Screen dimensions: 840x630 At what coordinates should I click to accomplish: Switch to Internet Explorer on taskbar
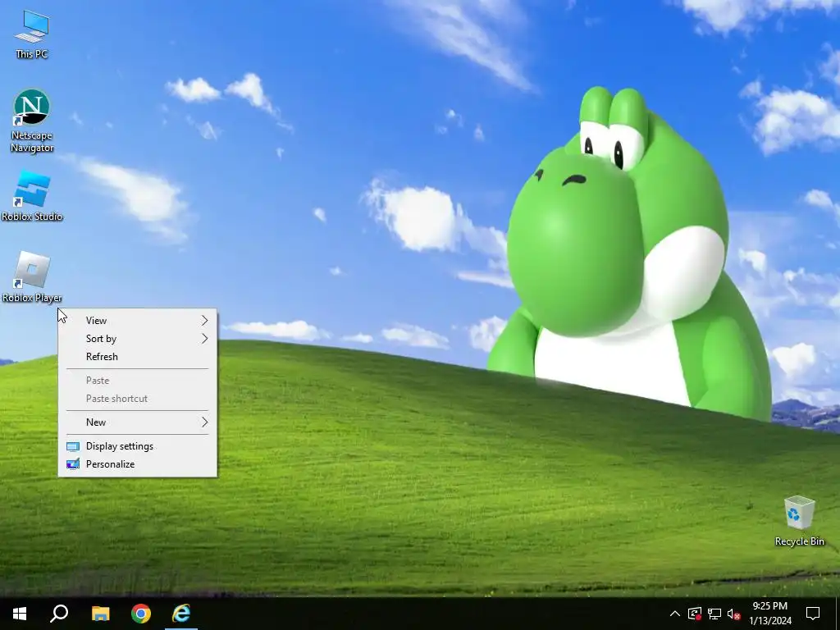(181, 614)
